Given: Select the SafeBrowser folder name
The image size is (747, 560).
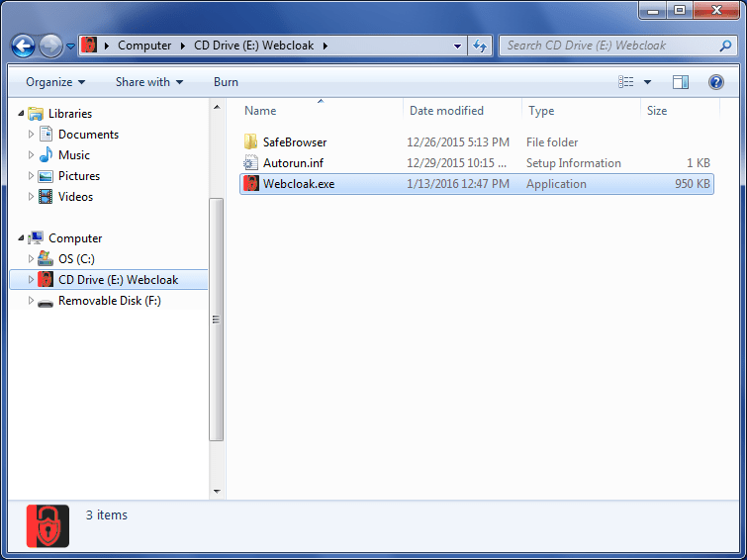Looking at the screenshot, I should coord(295,142).
